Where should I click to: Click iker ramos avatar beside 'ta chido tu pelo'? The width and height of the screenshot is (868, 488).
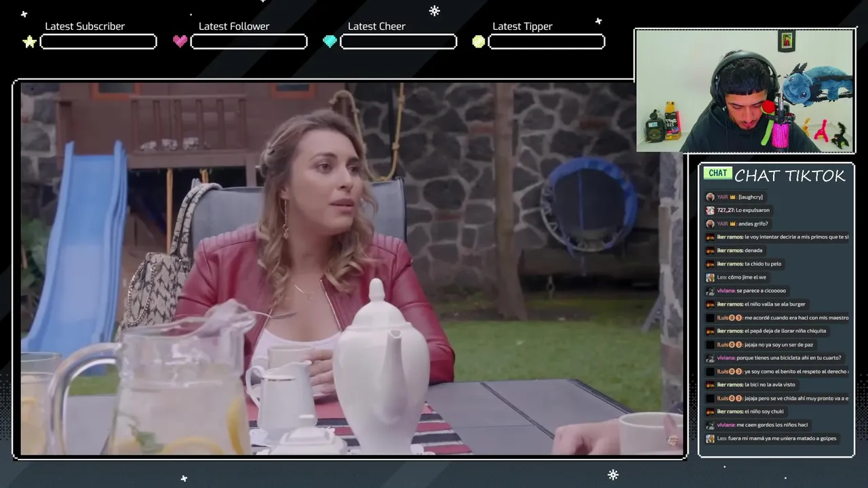(x=710, y=264)
